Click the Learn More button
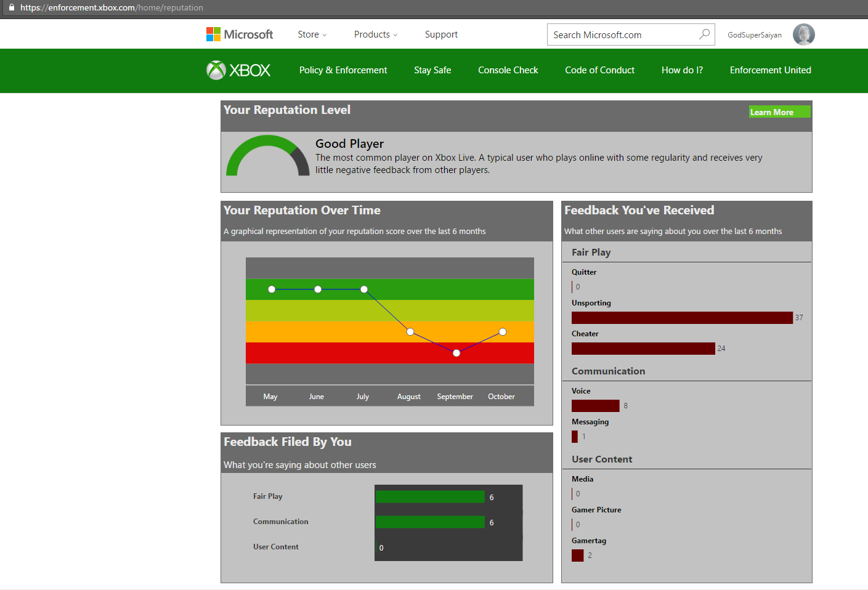868x590 pixels. (x=779, y=112)
